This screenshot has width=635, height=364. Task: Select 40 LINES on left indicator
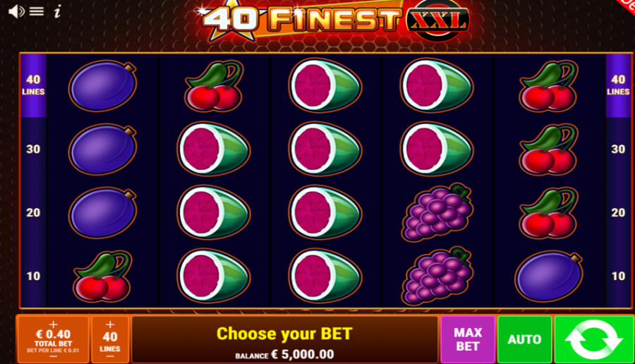click(x=33, y=85)
